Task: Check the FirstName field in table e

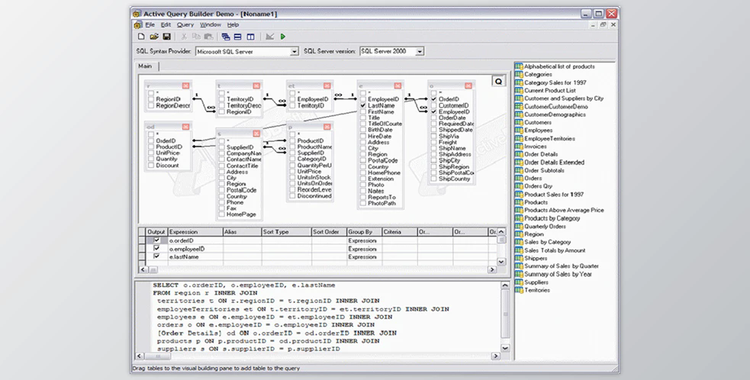Action: pyautogui.click(x=363, y=112)
